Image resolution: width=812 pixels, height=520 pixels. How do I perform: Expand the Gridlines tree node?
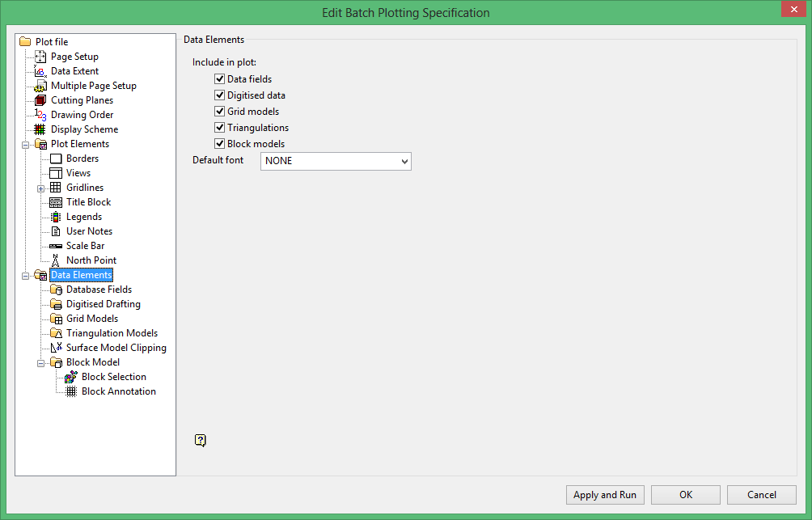[41, 188]
